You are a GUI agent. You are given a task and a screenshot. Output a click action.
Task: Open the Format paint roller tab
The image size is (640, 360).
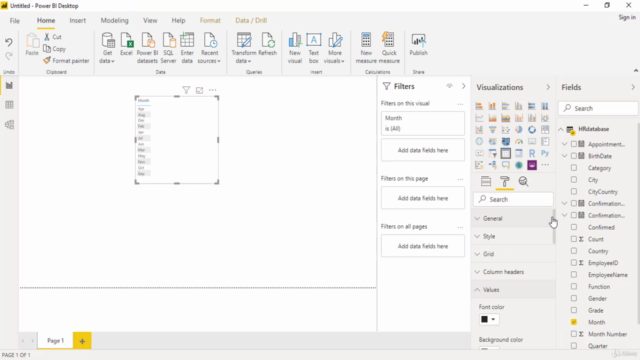(504, 181)
